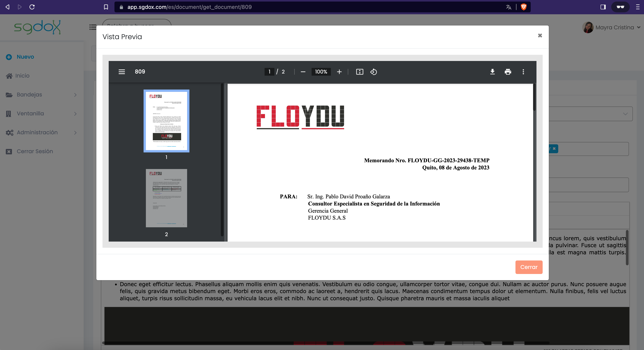Zoom in the PDF with plus button
The width and height of the screenshot is (644, 350).
pos(339,72)
